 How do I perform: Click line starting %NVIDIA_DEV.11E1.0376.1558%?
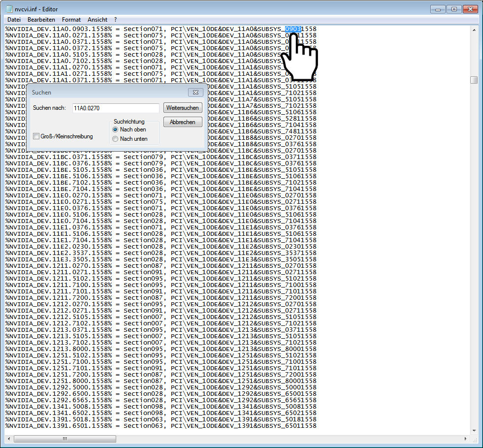(x=161, y=227)
